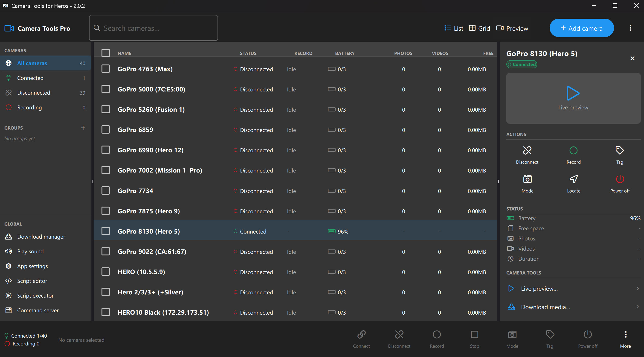This screenshot has height=357, width=644.
Task: Expand the Live preview... camera tool
Action: point(573,288)
